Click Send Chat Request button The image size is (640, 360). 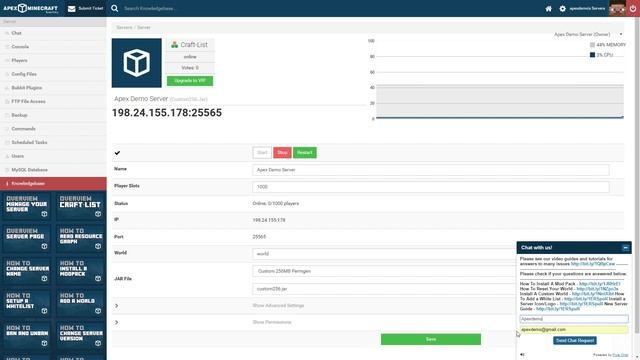(575, 340)
